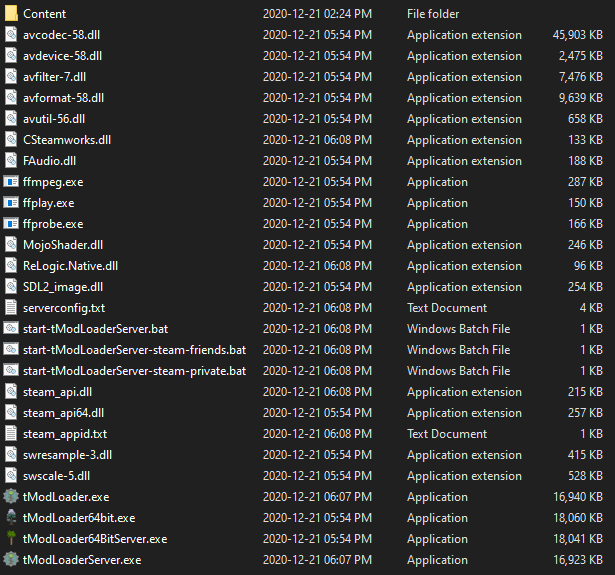Select the steam_api64.dll file name

click(63, 413)
